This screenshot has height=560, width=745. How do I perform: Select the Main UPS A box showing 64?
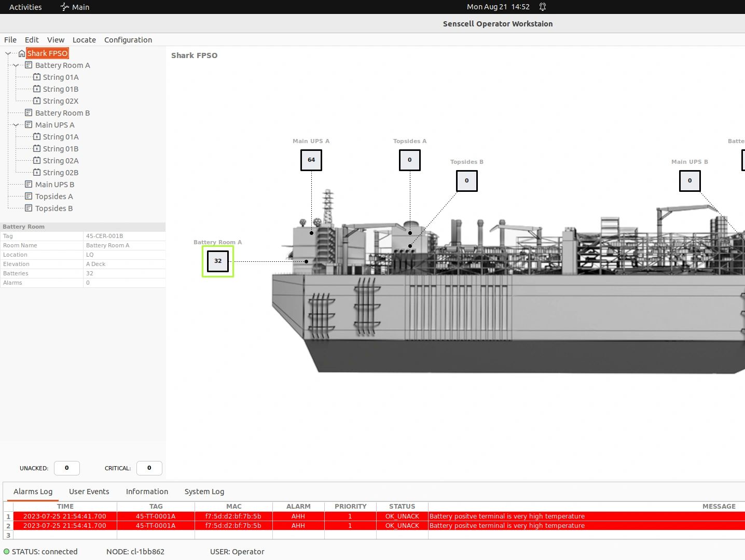(x=311, y=160)
